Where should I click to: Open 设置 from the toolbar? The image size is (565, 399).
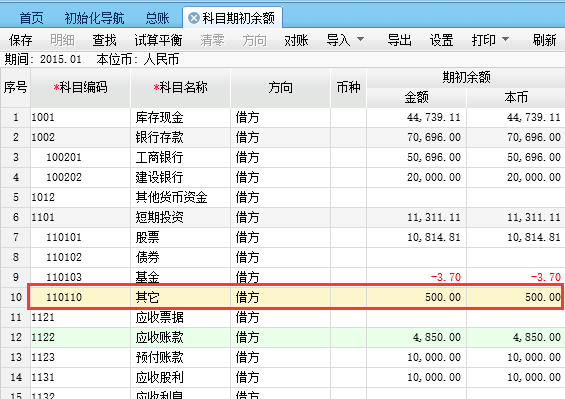(x=441, y=40)
